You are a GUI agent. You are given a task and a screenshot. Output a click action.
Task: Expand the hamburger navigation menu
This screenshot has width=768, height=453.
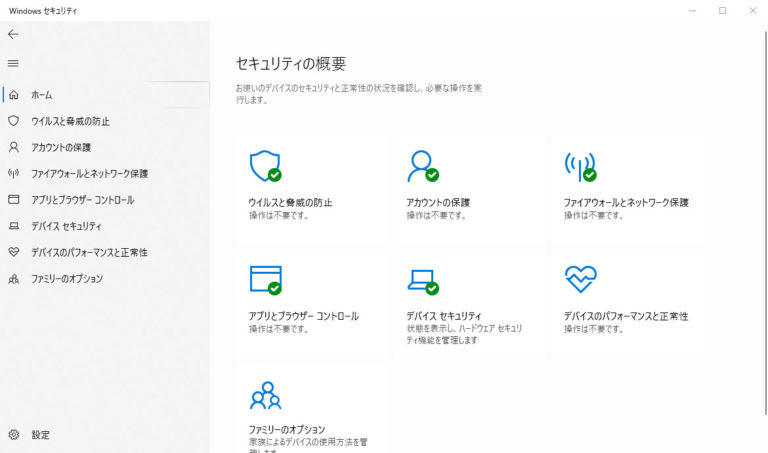point(13,63)
